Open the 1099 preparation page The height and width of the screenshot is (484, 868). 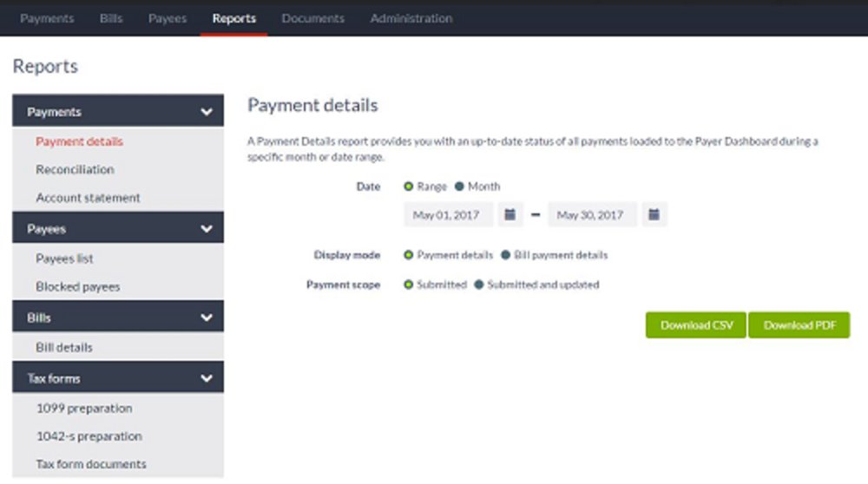pyautogui.click(x=84, y=409)
